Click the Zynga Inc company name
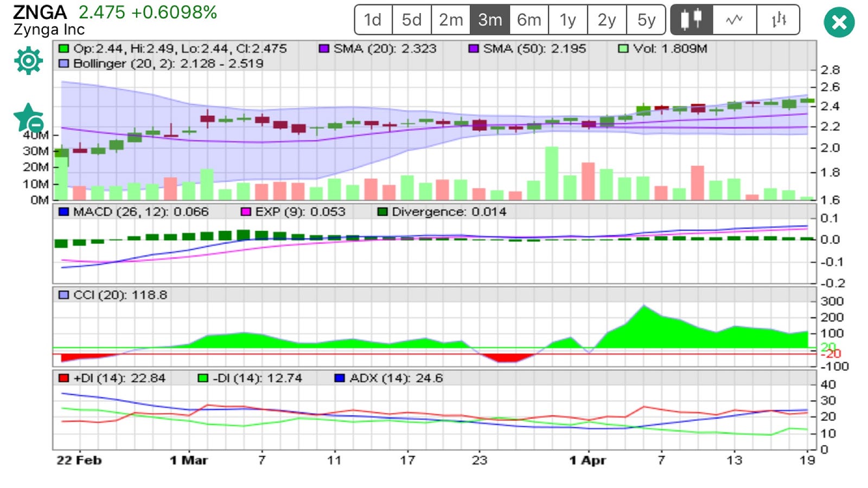This screenshot has height=488, width=868. click(49, 29)
